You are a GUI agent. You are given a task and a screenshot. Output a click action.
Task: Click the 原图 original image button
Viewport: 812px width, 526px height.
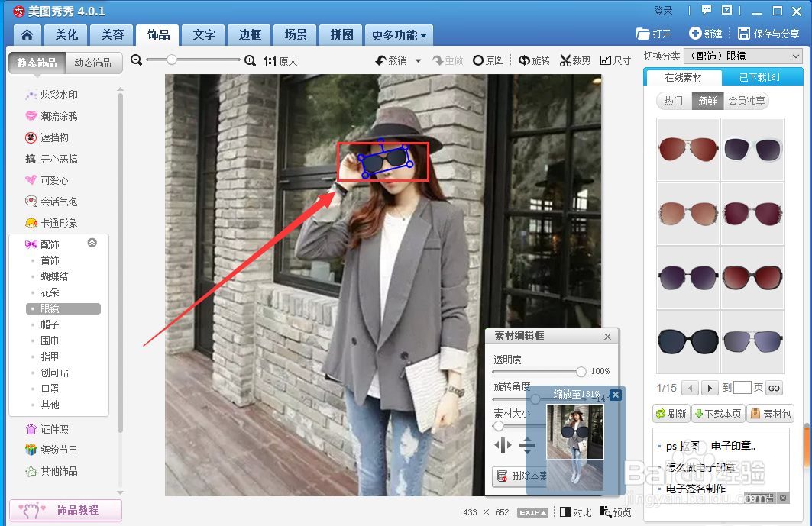point(488,60)
